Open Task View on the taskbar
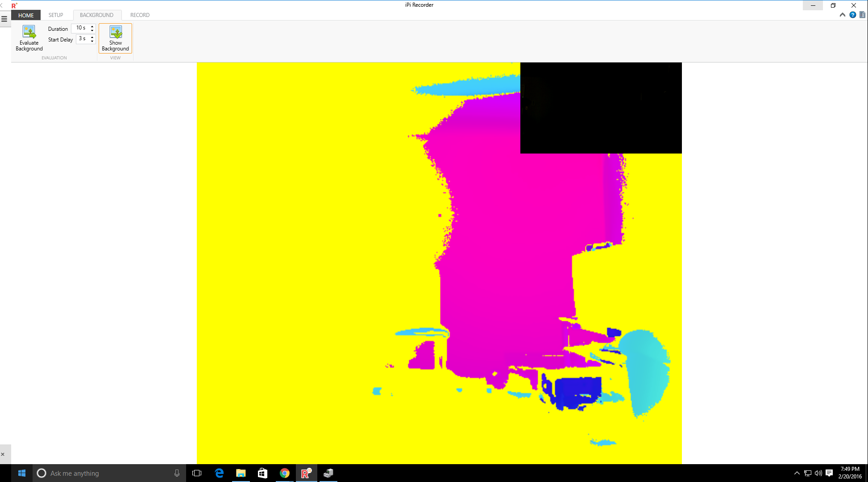 pyautogui.click(x=197, y=473)
